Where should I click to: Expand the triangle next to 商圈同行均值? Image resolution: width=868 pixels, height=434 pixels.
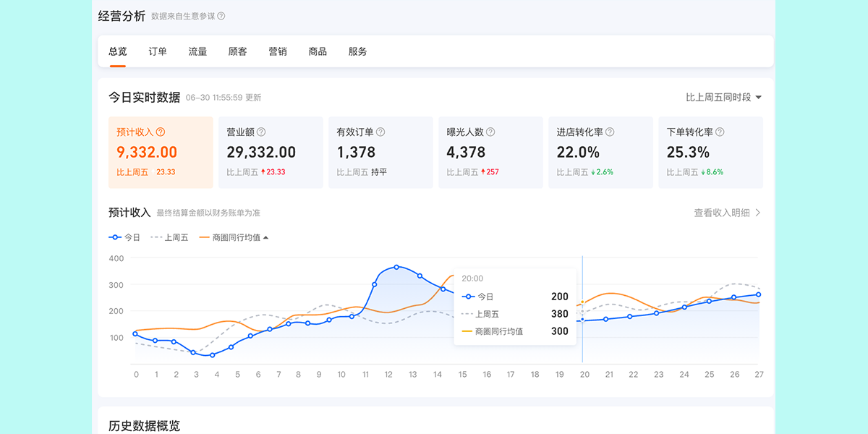pyautogui.click(x=265, y=237)
